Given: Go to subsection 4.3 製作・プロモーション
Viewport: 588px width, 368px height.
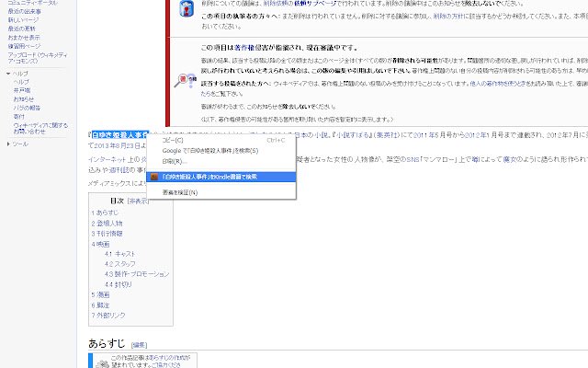Looking at the screenshot, I should click(x=137, y=274).
